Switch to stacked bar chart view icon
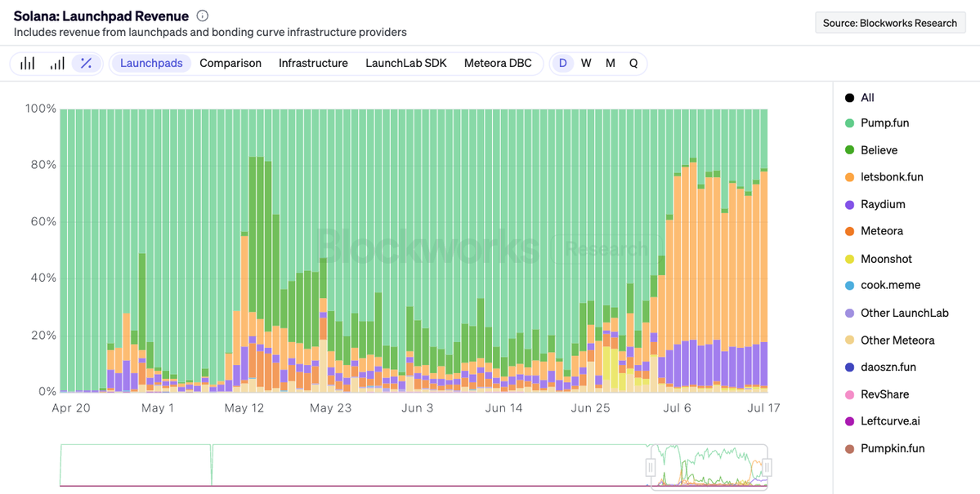980x494 pixels. [28, 63]
